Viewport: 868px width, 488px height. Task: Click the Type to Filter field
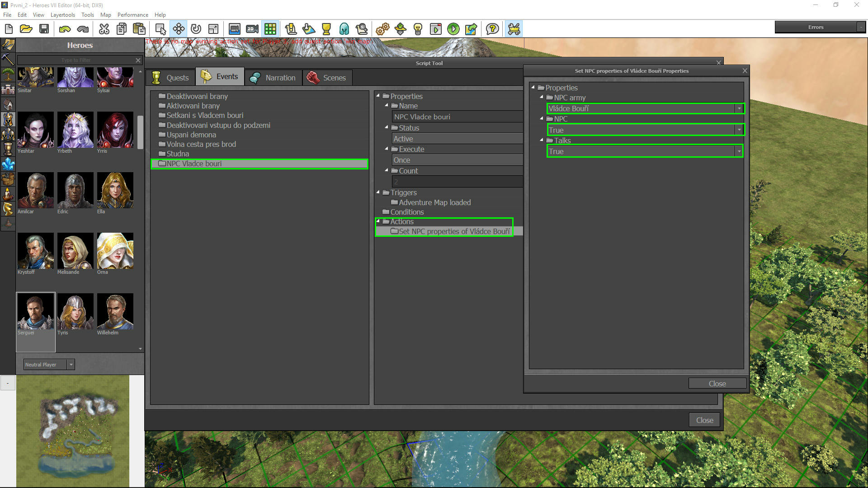(x=76, y=60)
